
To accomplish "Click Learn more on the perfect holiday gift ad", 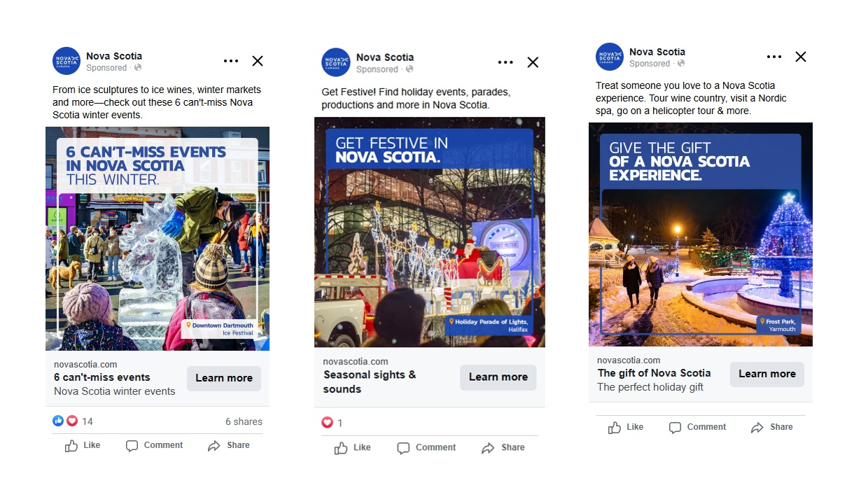I will [x=766, y=374].
